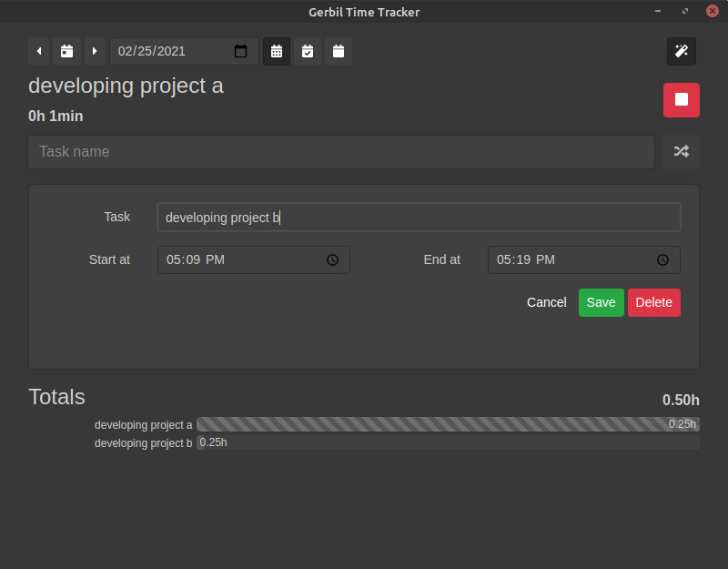Select developing project b totals row
Screen dimensions: 728x569
[x=397, y=442]
